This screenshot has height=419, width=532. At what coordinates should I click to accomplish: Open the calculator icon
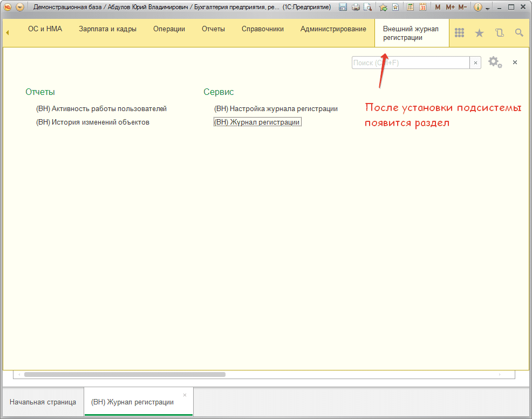click(x=411, y=8)
